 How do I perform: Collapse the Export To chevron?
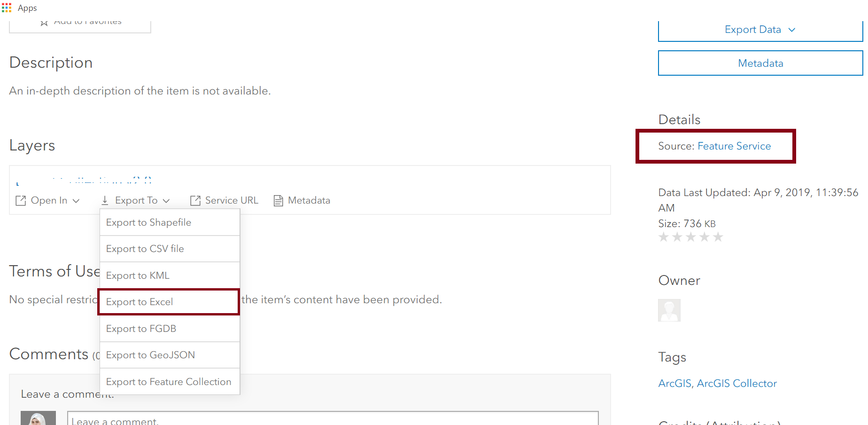(166, 201)
